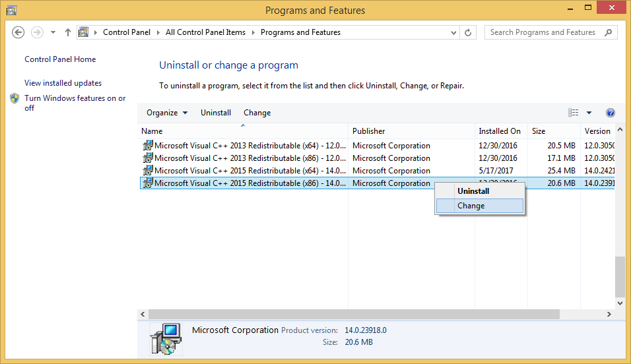
Task: Open recent locations dropdown arrow
Action: click(x=53, y=32)
